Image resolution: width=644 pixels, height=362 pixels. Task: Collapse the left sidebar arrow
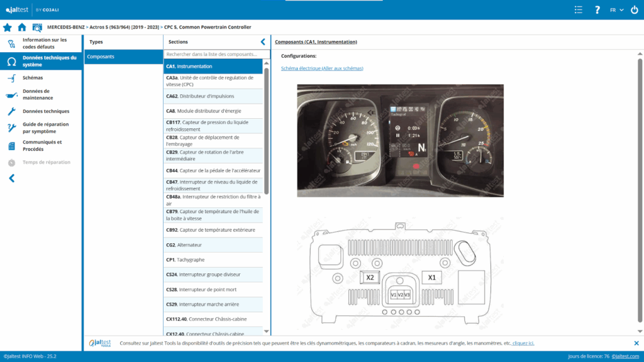coord(11,178)
